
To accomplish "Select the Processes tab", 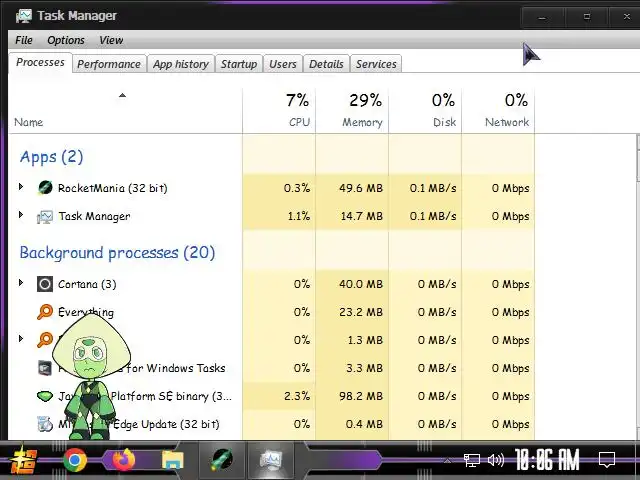I will coord(40,62).
